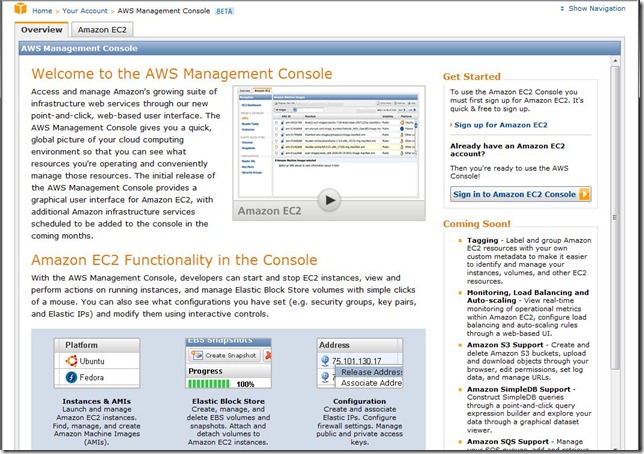644x454 pixels.
Task: Click the Elastic Block Store heading
Action: pos(228,401)
